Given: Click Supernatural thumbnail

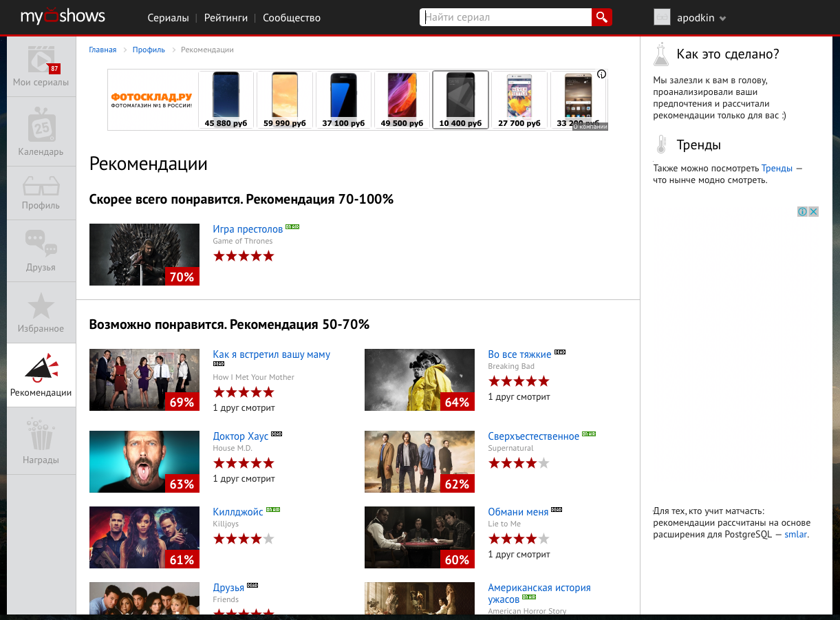Looking at the screenshot, I should (420, 462).
